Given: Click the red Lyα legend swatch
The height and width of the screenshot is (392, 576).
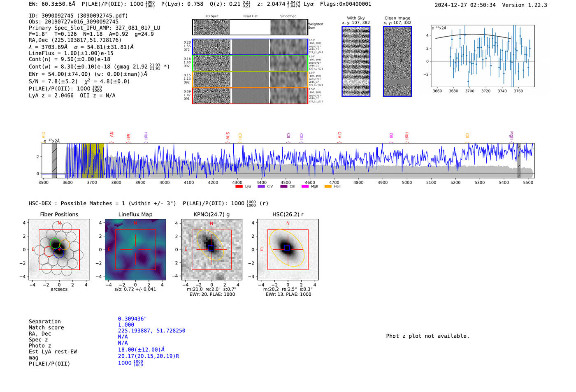Looking at the screenshot, I should point(239,186).
